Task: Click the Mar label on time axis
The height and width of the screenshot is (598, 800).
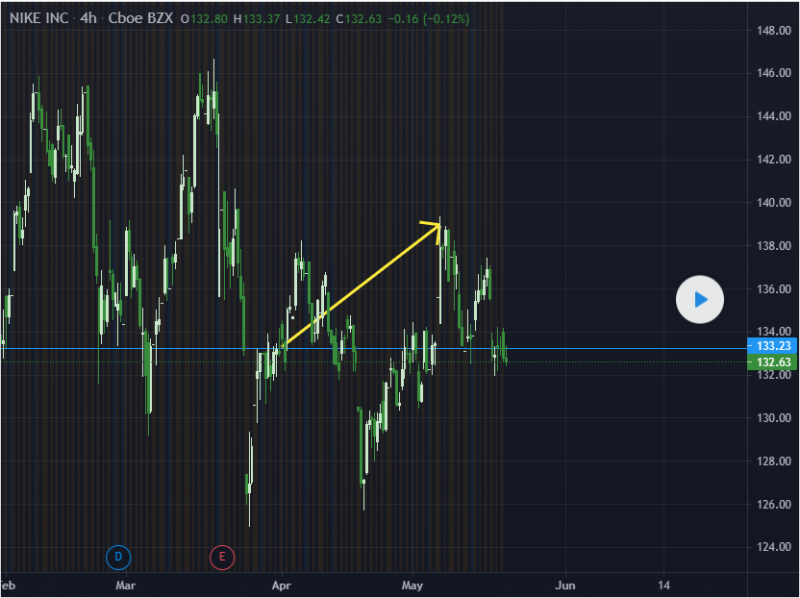Action: pyautogui.click(x=124, y=583)
